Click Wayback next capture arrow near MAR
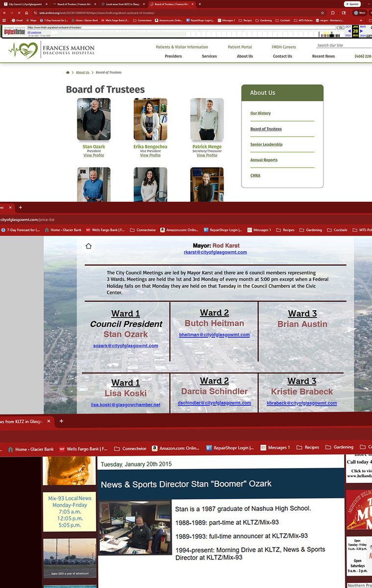Image resolution: width=372 pixels, height=588 pixels. (361, 31)
